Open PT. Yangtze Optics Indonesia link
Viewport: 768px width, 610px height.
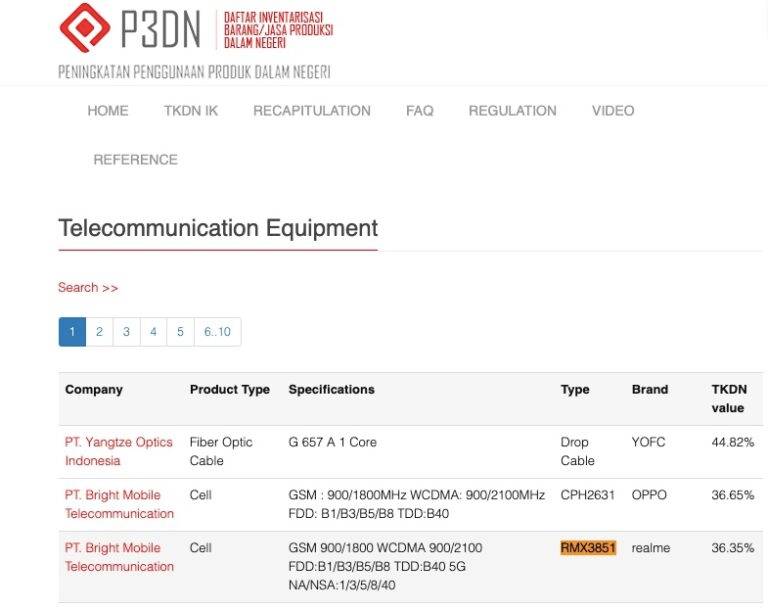pyautogui.click(x=119, y=451)
